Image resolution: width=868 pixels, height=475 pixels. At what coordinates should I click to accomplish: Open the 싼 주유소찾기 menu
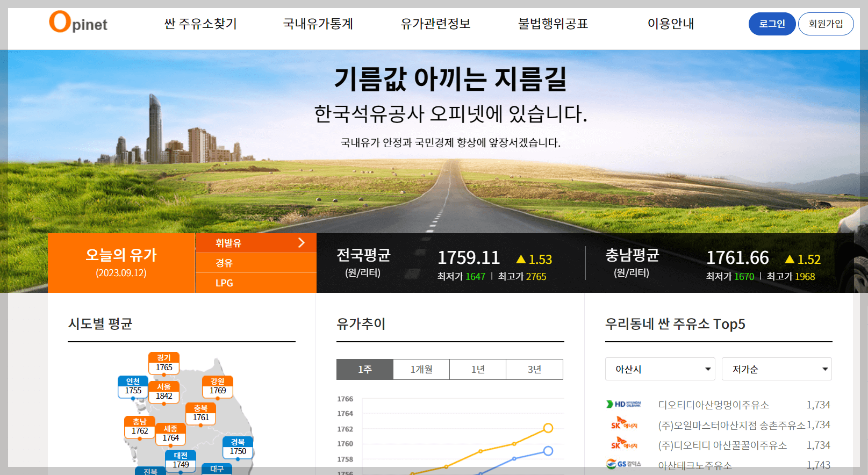pos(200,24)
